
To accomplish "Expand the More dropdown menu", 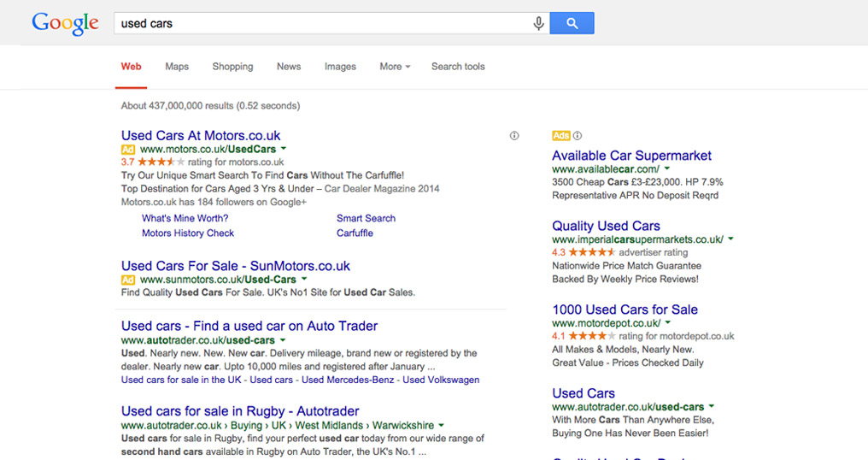I will click(x=395, y=67).
